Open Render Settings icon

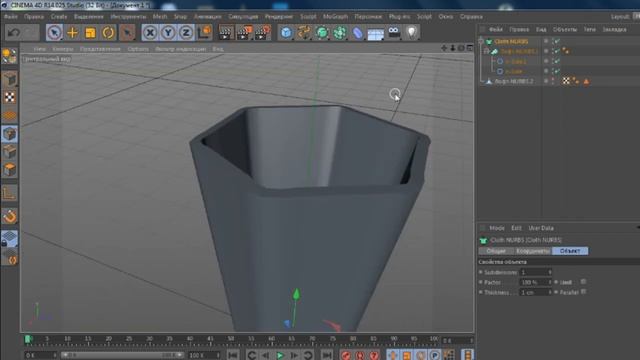[x=262, y=33]
